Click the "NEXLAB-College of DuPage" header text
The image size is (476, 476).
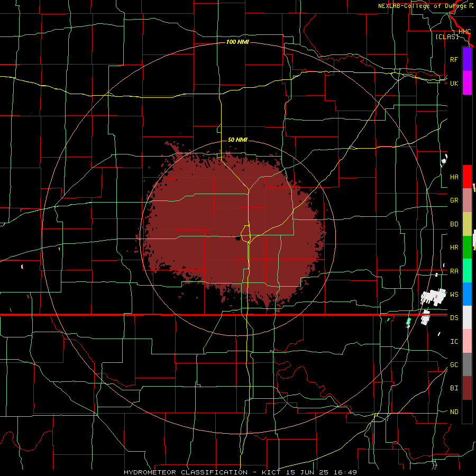pos(423,6)
